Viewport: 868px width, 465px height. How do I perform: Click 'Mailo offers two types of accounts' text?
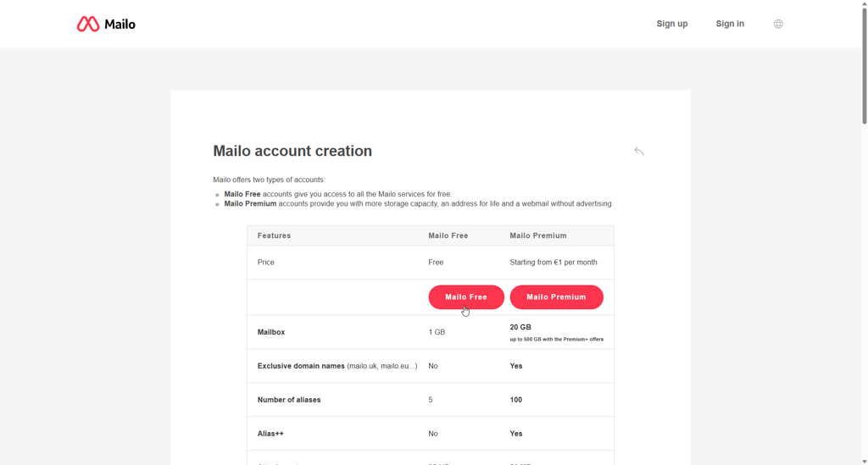(269, 180)
